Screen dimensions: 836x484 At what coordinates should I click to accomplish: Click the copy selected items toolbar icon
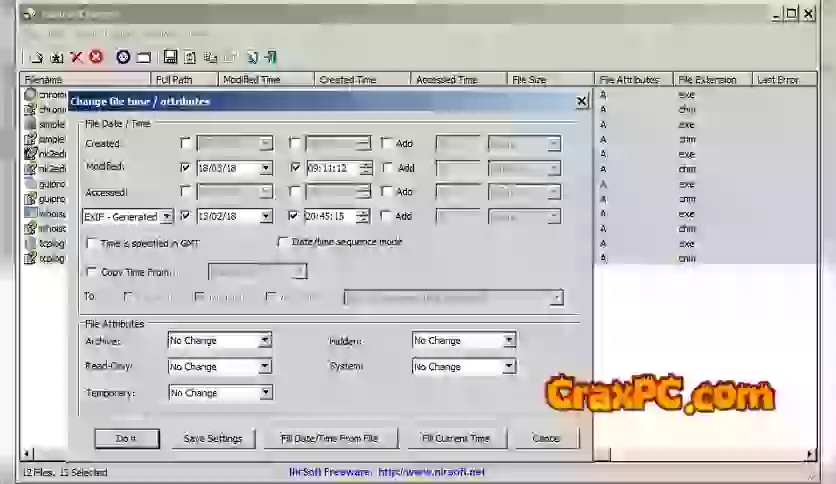coord(210,57)
